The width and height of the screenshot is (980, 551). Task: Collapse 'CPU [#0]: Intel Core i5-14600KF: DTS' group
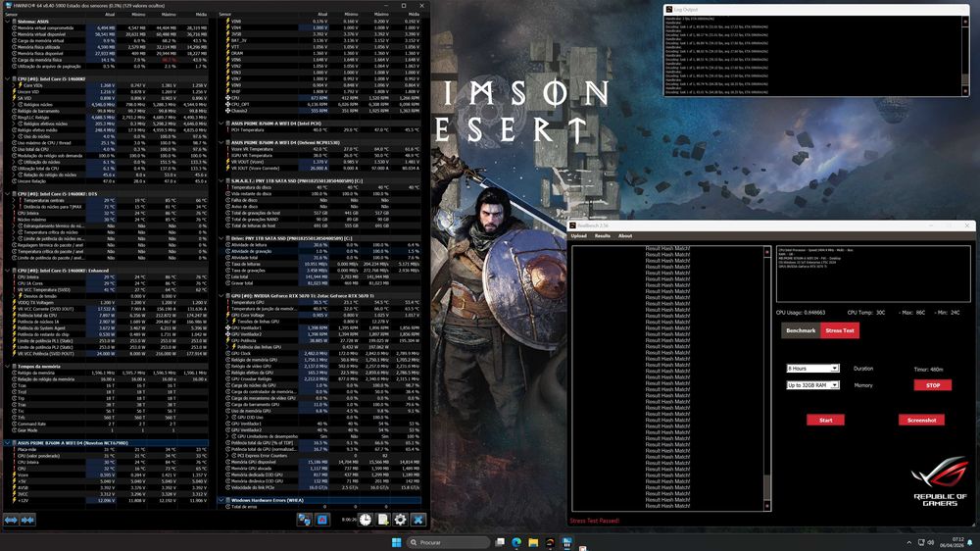point(8,194)
